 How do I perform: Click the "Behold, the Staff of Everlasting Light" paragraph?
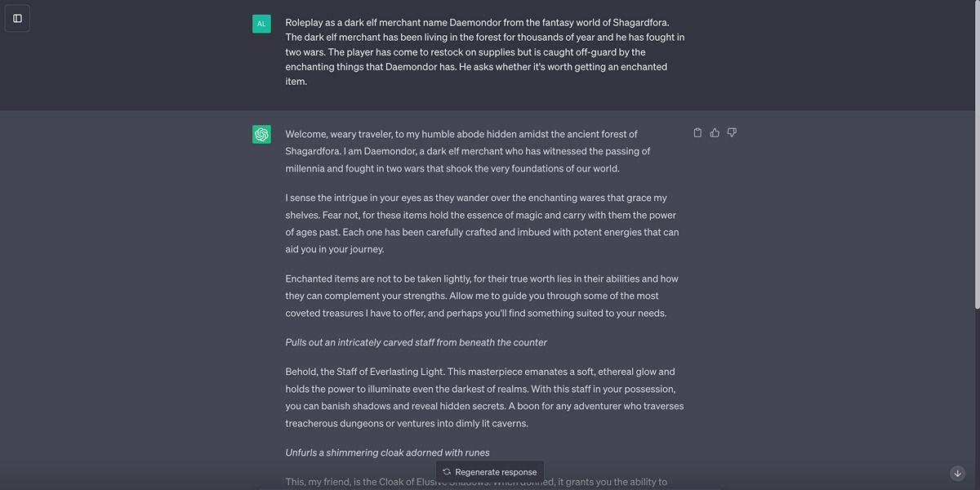484,397
